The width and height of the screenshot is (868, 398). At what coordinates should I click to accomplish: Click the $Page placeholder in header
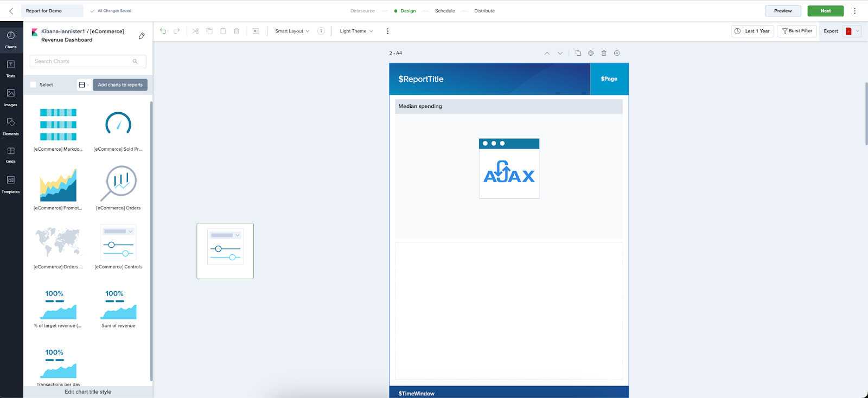click(609, 79)
